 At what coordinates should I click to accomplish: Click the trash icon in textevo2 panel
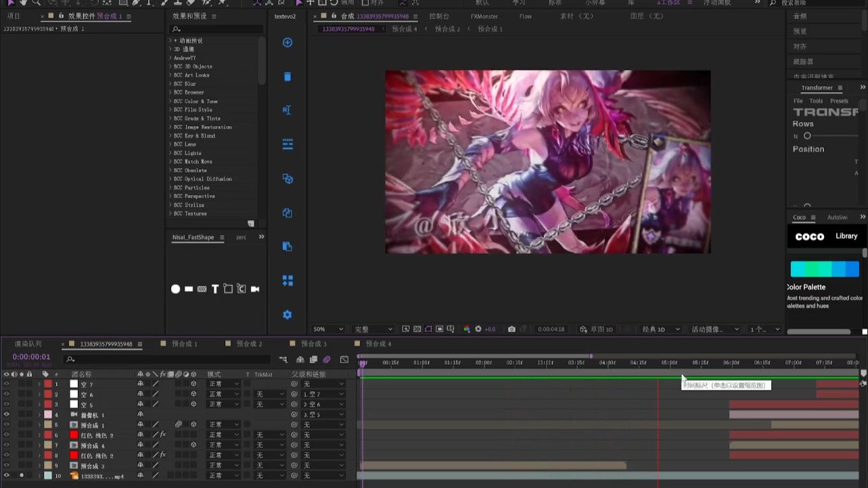click(x=288, y=76)
